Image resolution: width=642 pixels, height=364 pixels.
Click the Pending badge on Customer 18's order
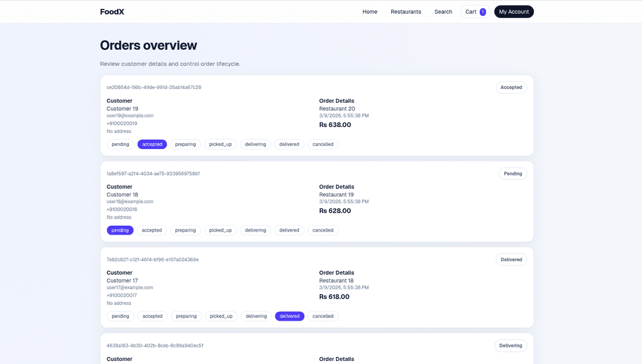click(x=512, y=173)
